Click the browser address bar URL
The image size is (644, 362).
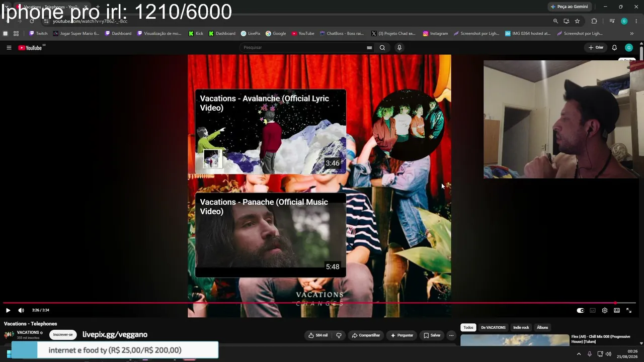[x=90, y=21]
